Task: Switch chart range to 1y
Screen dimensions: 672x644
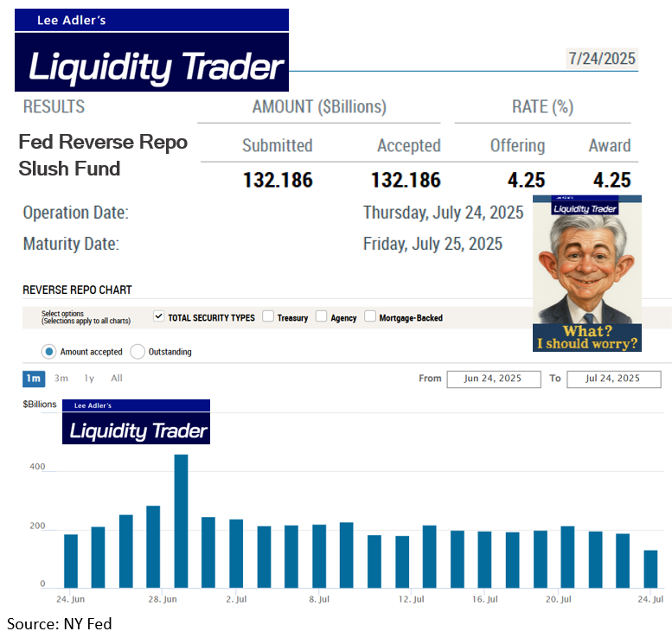Action: [89, 379]
